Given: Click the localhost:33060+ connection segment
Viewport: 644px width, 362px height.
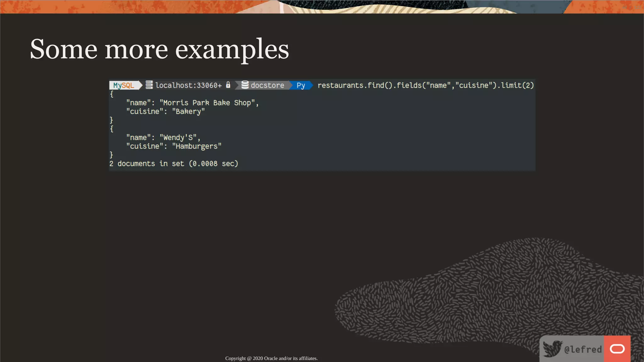Looking at the screenshot, I should [x=188, y=85].
